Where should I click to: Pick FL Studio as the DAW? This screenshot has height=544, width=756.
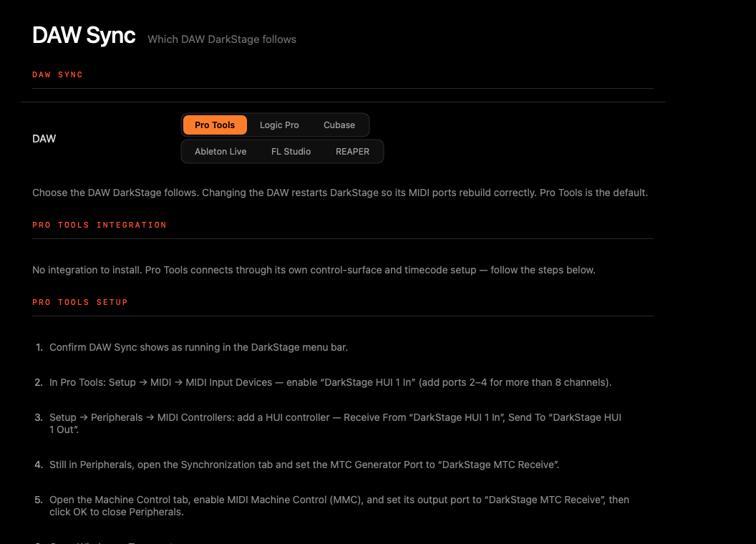coord(291,152)
